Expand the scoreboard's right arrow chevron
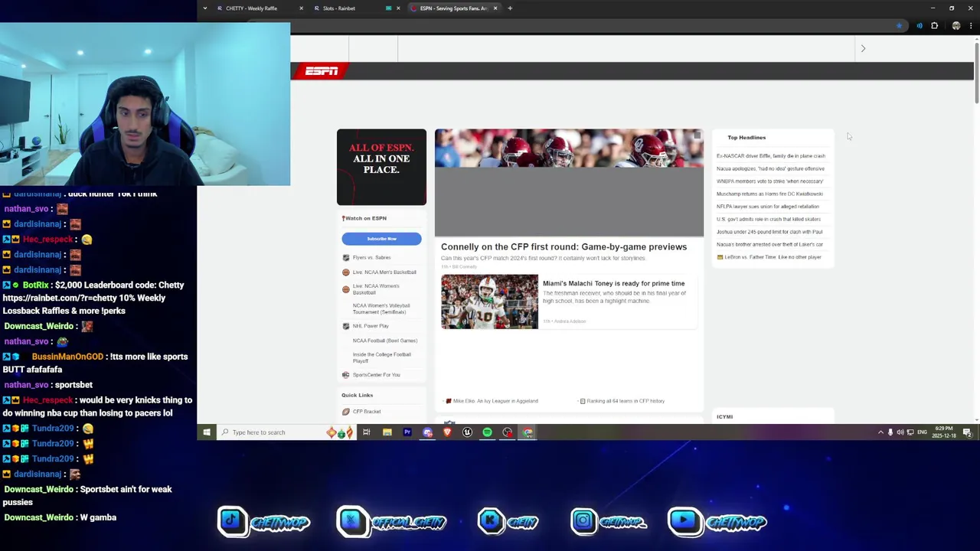The height and width of the screenshot is (551, 980). [x=863, y=48]
